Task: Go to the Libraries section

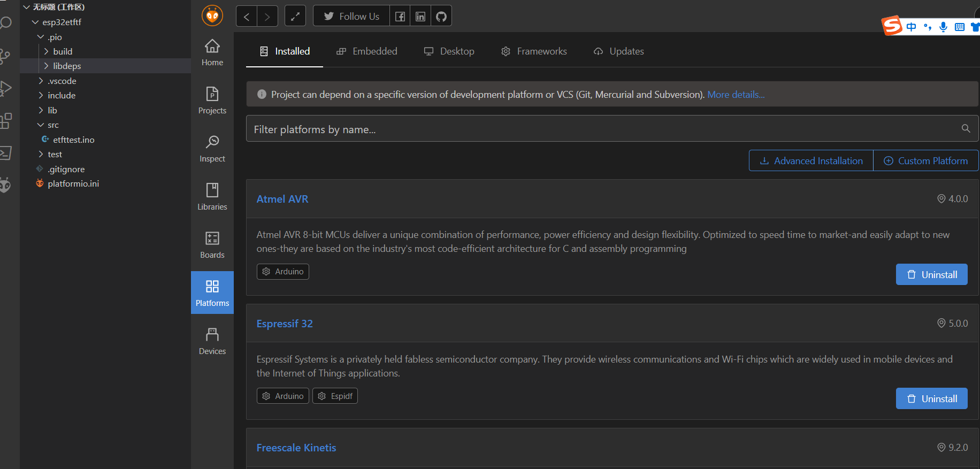Action: click(212, 197)
